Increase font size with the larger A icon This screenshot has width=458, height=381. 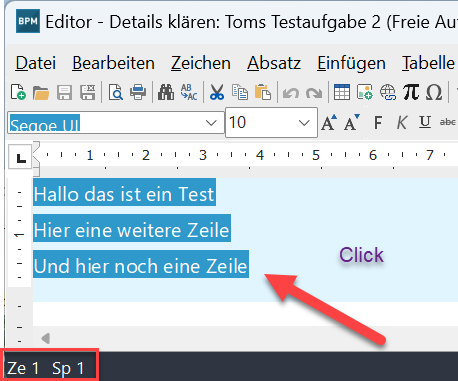[329, 122]
